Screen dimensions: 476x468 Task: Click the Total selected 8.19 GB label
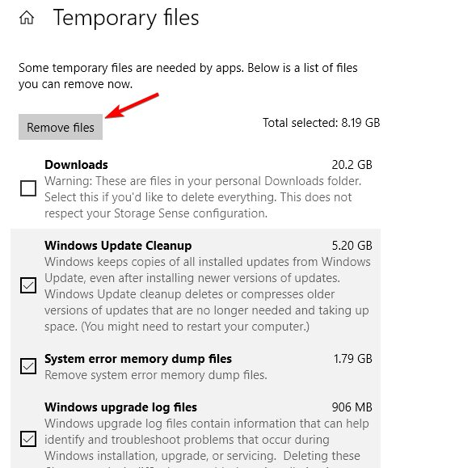321,123
